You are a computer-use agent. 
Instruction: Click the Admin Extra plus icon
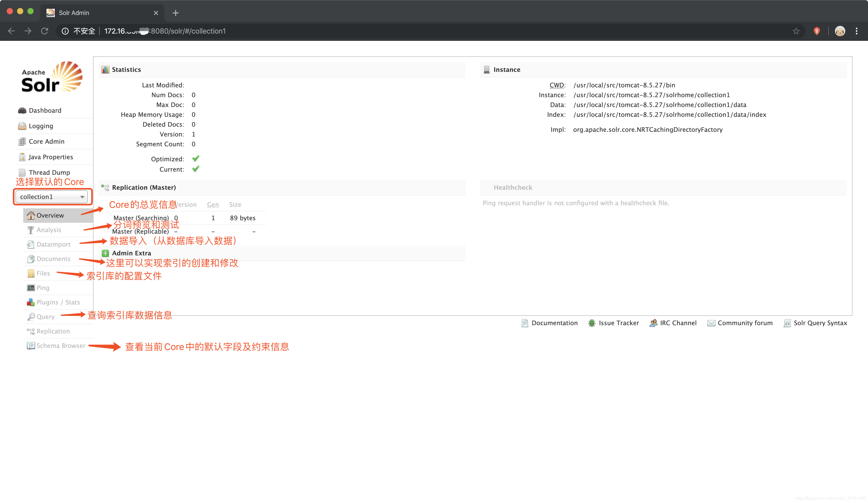click(105, 253)
